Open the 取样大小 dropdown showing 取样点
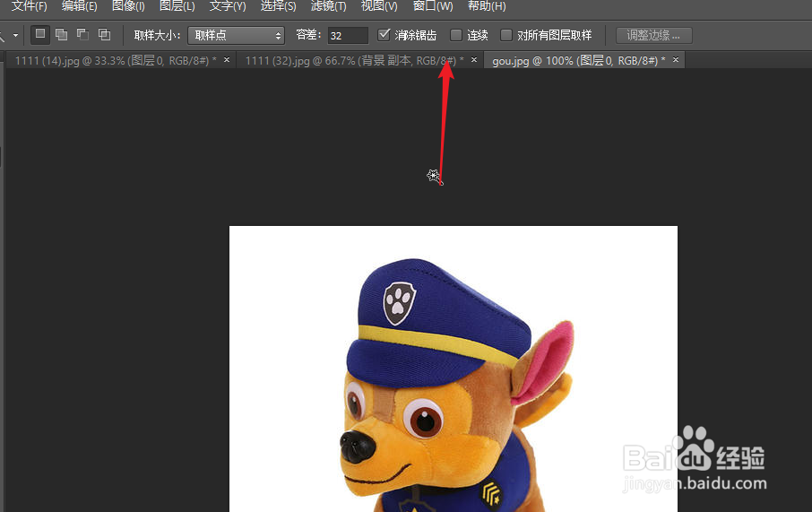The image size is (812, 512). coord(236,35)
